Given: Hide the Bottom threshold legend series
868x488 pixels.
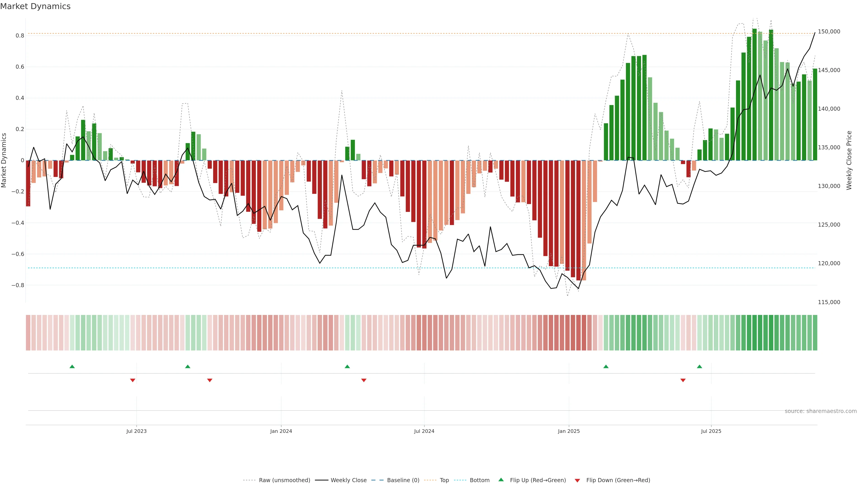Looking at the screenshot, I should 479,480.
